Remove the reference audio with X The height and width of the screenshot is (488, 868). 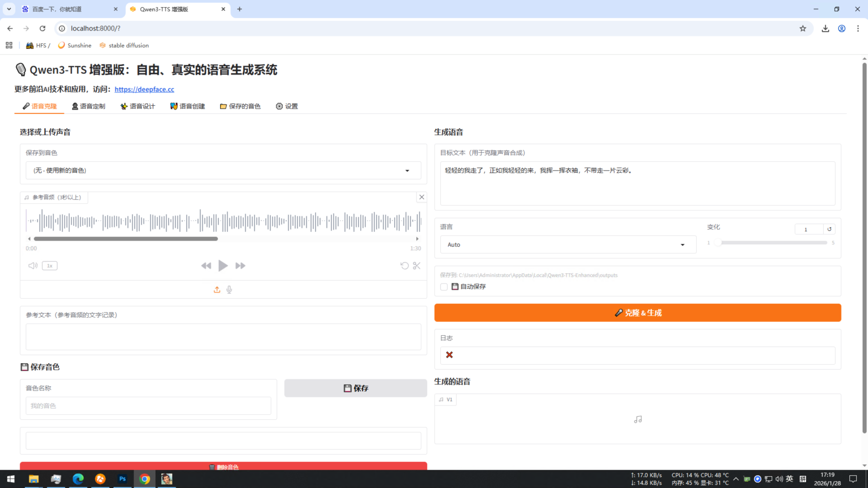click(421, 197)
